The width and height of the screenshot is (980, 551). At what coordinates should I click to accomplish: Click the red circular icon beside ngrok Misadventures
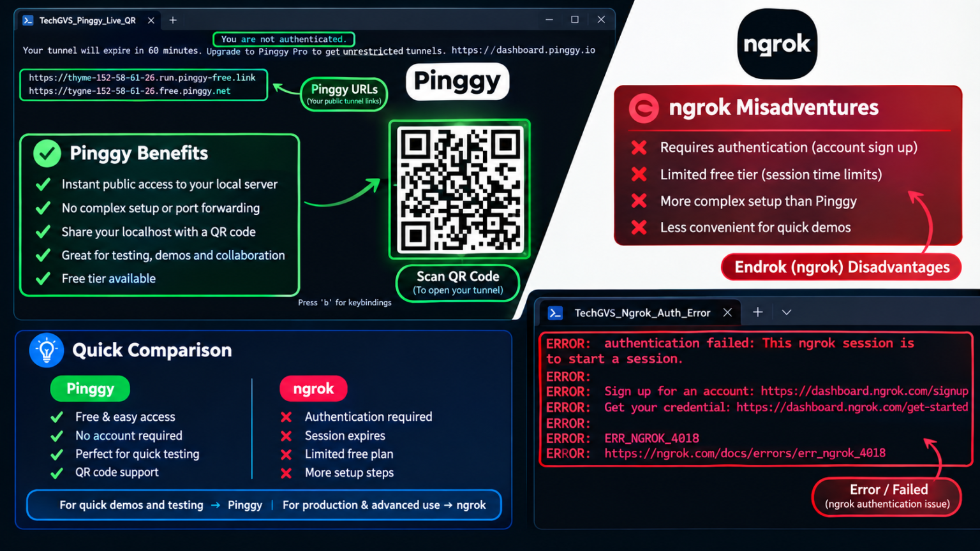click(x=644, y=108)
